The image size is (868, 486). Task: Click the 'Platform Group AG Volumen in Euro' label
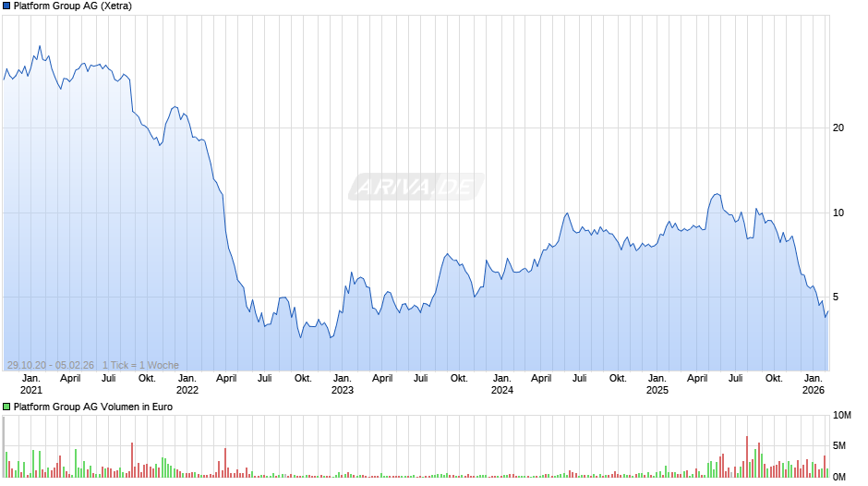pos(93,407)
